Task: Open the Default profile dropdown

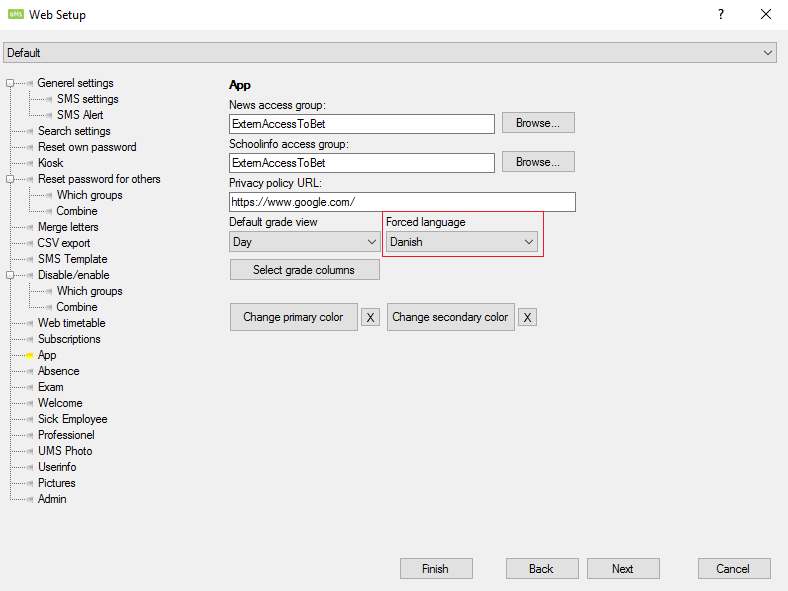Action: click(x=390, y=52)
